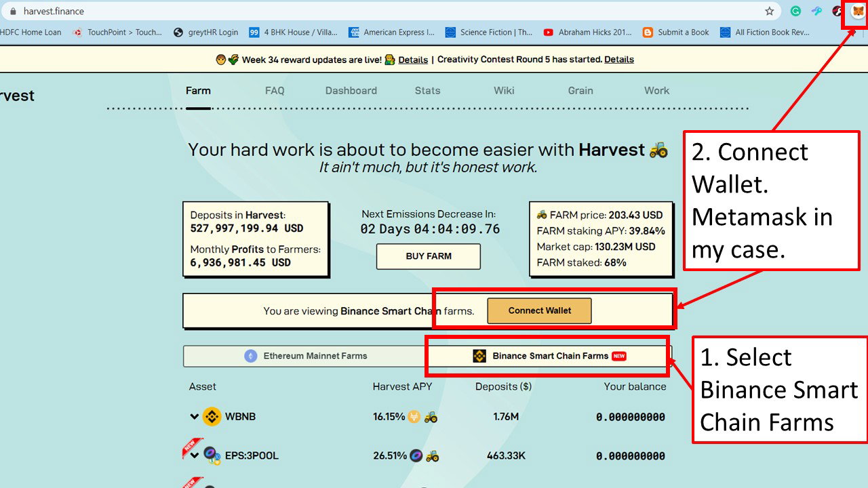The height and width of the screenshot is (488, 868).
Task: Click the "You are viewing Binance Smart Chain farms" text
Action: pyautogui.click(x=369, y=311)
